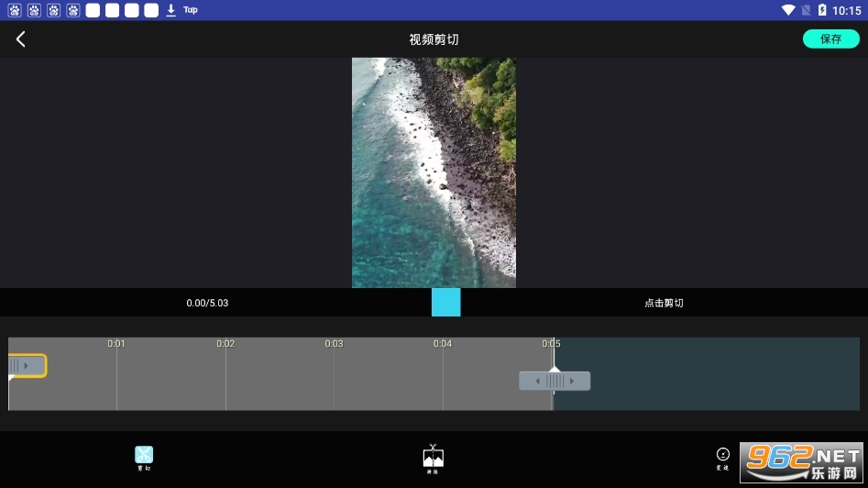This screenshot has height=488, width=868.
Task: Go back using the top-left arrow
Action: coord(20,39)
